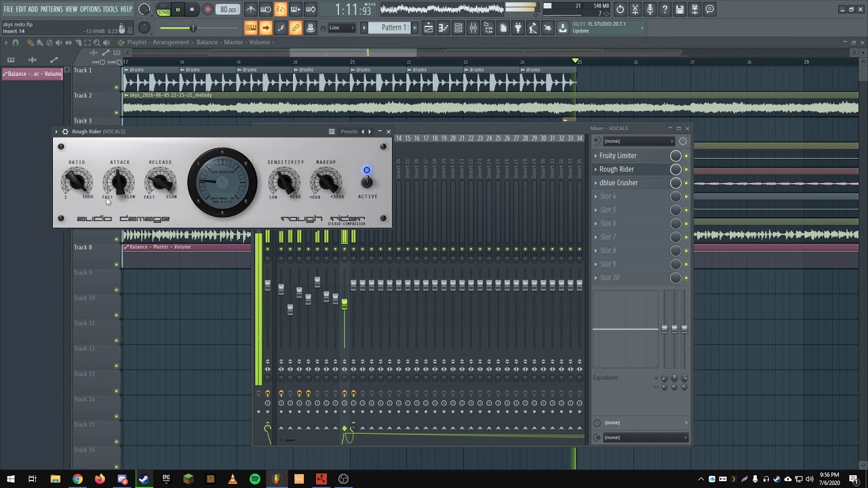Click the Rough Rider detached-window icon
The image size is (868, 488).
point(332,131)
